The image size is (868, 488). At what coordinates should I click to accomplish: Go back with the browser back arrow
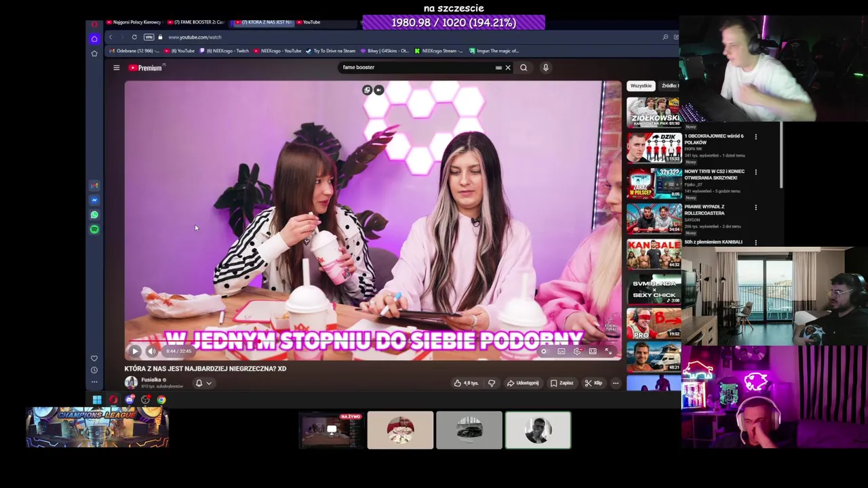tap(111, 37)
